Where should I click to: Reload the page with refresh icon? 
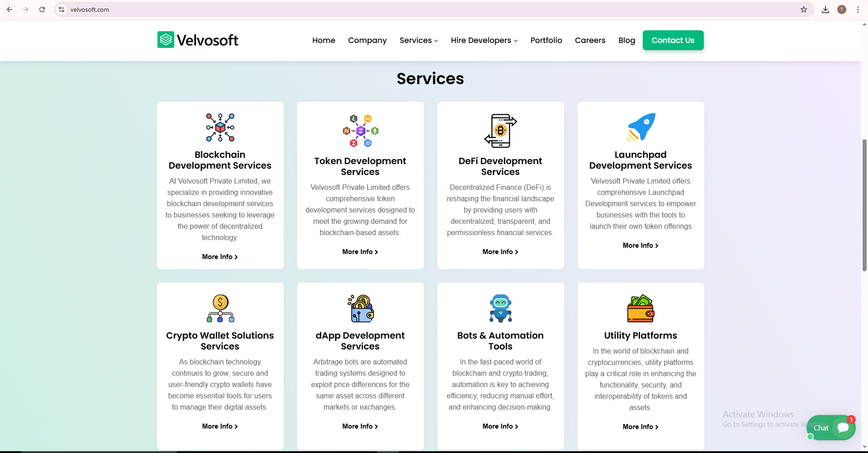[42, 9]
